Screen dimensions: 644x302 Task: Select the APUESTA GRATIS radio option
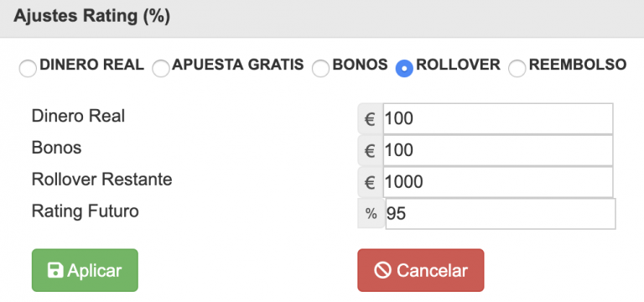[x=161, y=68]
